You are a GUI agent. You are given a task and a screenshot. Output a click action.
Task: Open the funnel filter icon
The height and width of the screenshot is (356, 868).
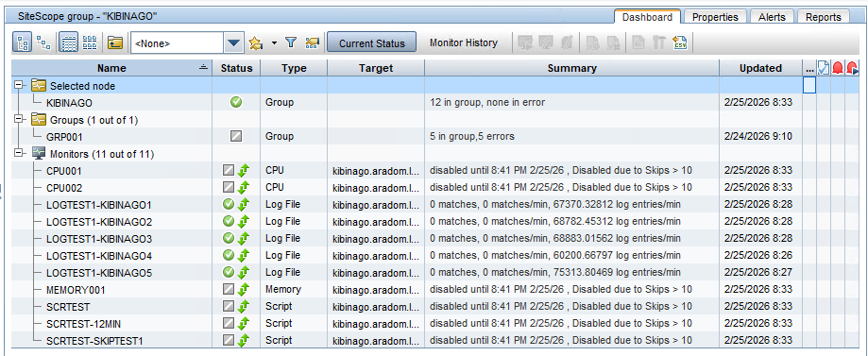[291, 42]
